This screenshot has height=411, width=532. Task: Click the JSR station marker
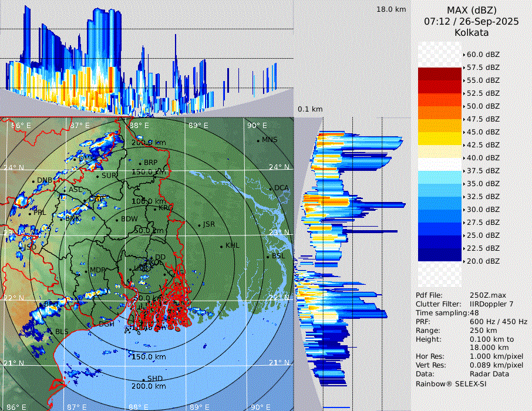coord(198,225)
